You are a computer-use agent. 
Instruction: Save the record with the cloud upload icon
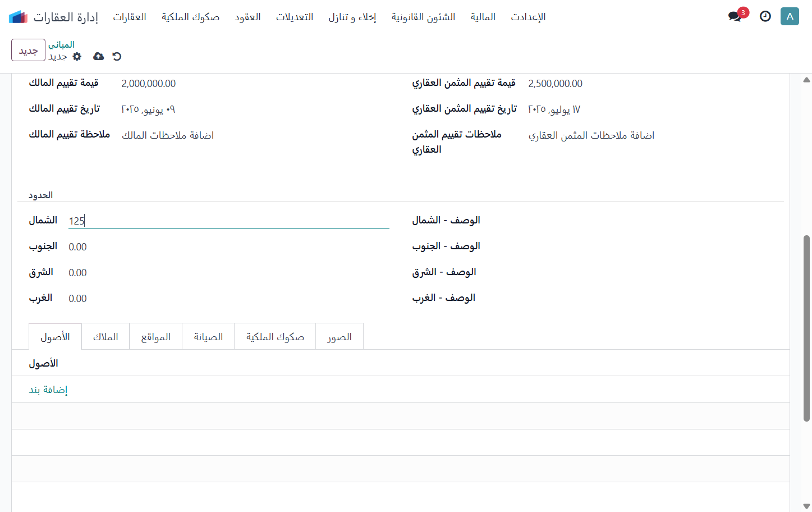point(98,56)
